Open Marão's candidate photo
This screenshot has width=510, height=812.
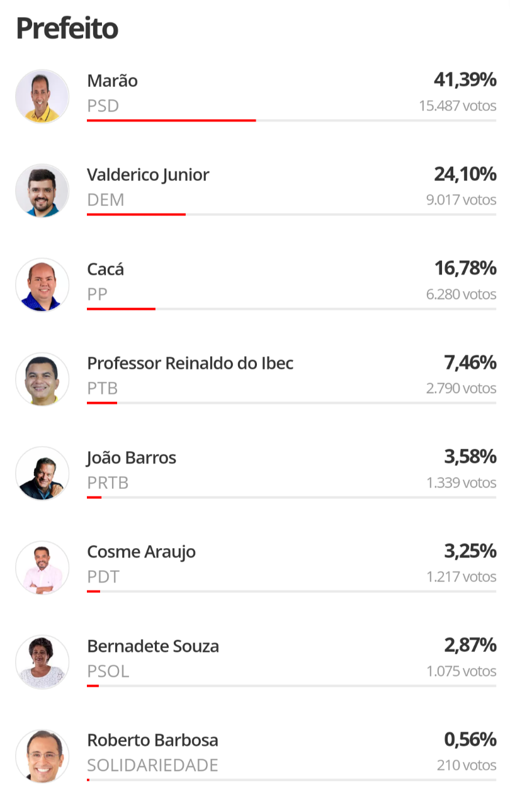(x=42, y=96)
